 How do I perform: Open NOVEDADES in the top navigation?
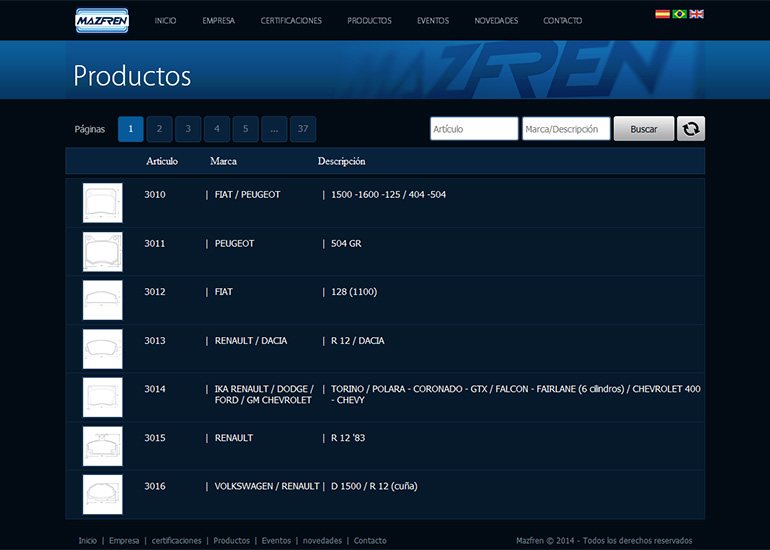(496, 21)
